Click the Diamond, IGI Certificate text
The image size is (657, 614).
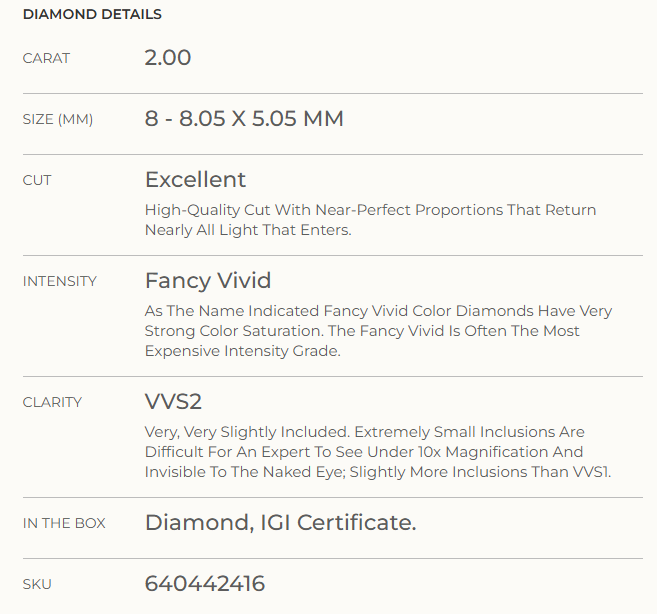pos(280,523)
